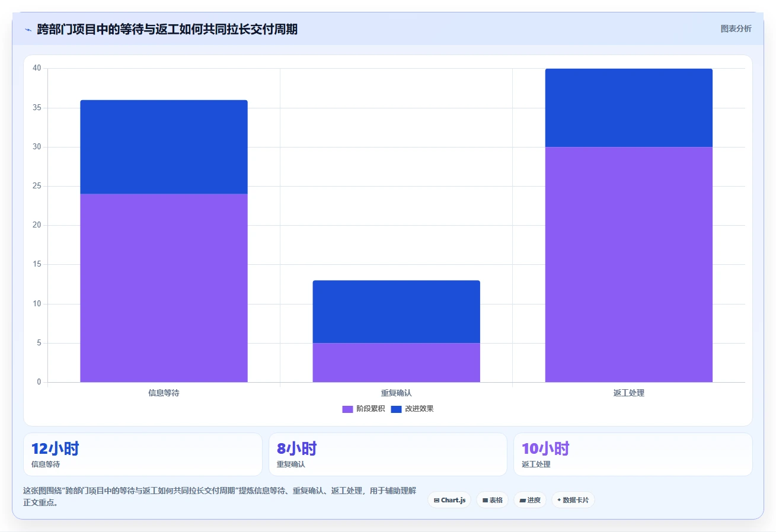776x532 pixels.
Task: Click the 数据卡片 tag chip
Action: (x=573, y=500)
